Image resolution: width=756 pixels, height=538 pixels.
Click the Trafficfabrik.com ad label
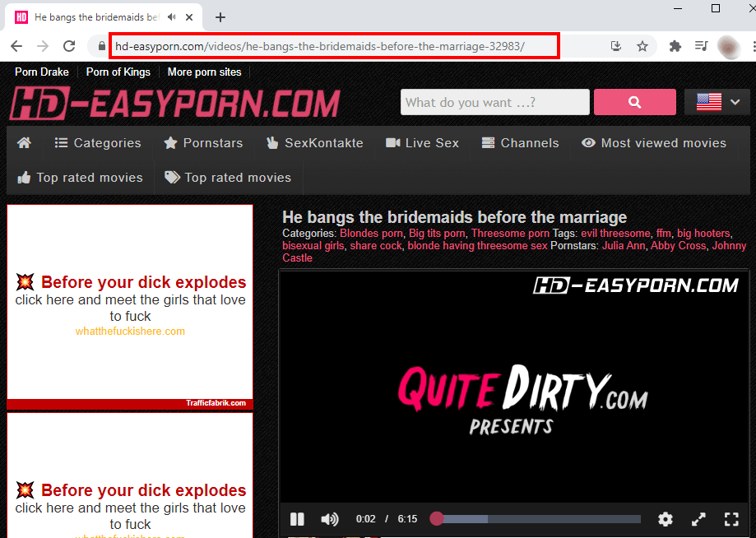(x=216, y=403)
